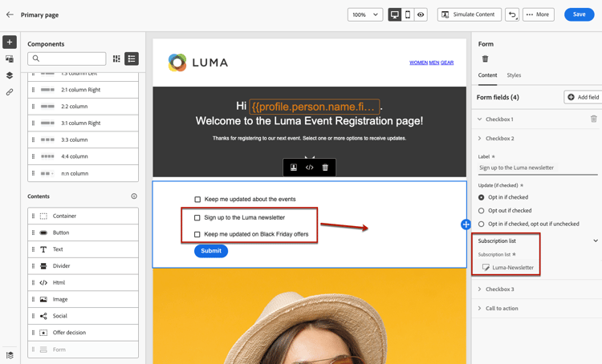Viewport: 602px width, 364px height.
Task: Open the GEAR link
Action: [x=447, y=63]
